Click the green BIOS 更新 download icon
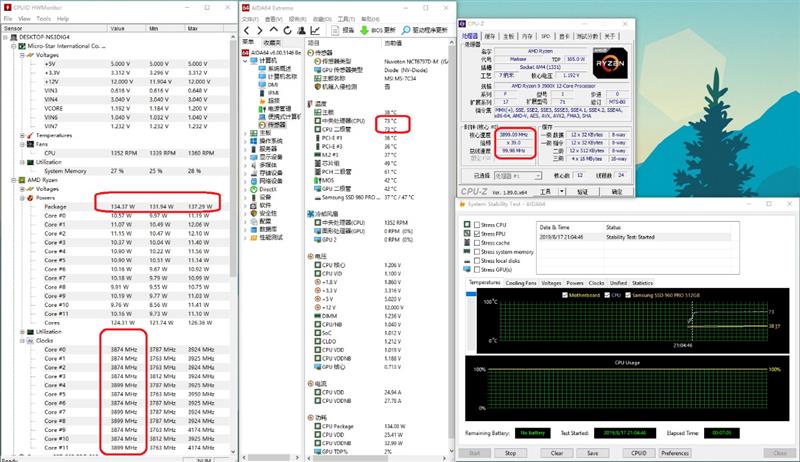Viewport: 800px width, 462px height. point(364,31)
